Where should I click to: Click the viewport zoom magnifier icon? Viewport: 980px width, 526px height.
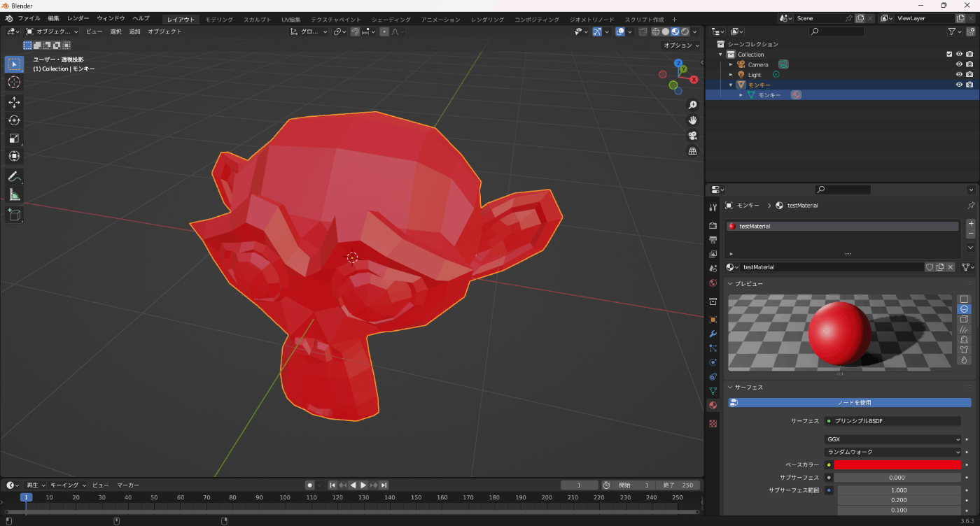point(692,105)
